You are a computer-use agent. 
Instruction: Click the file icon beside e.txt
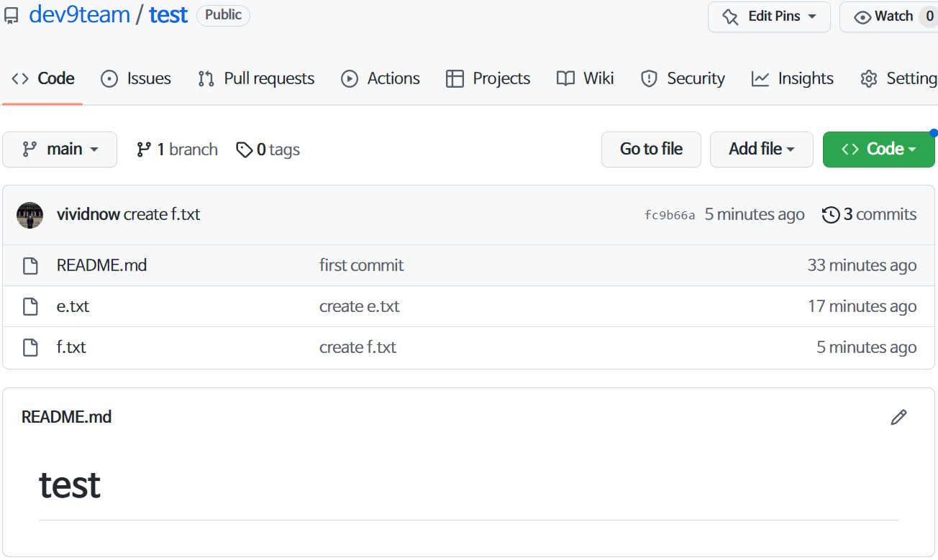tap(30, 307)
